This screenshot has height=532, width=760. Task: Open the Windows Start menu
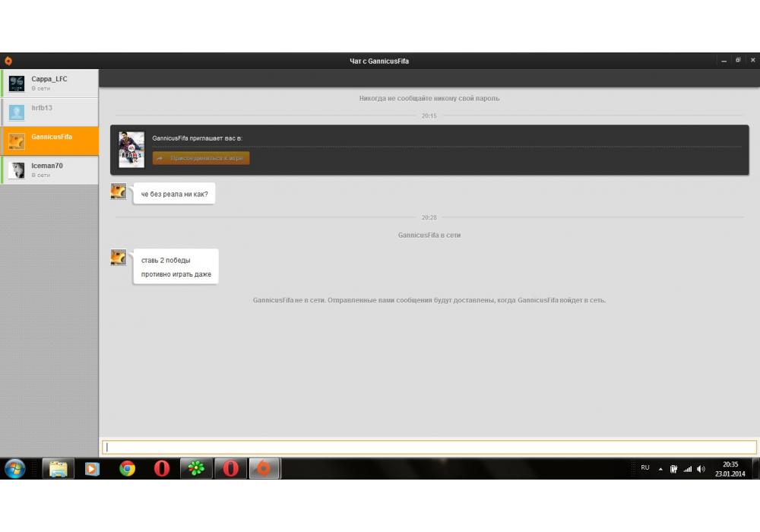point(15,469)
